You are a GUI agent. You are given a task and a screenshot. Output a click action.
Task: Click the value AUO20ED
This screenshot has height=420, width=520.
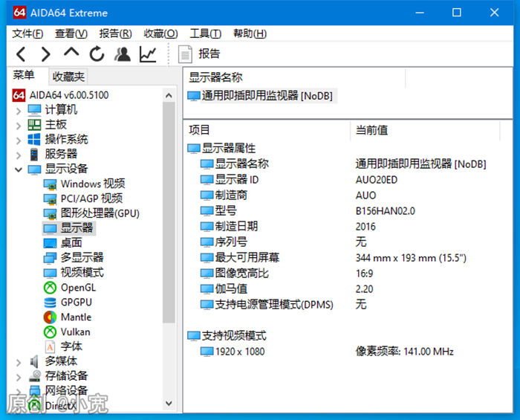coord(377,180)
